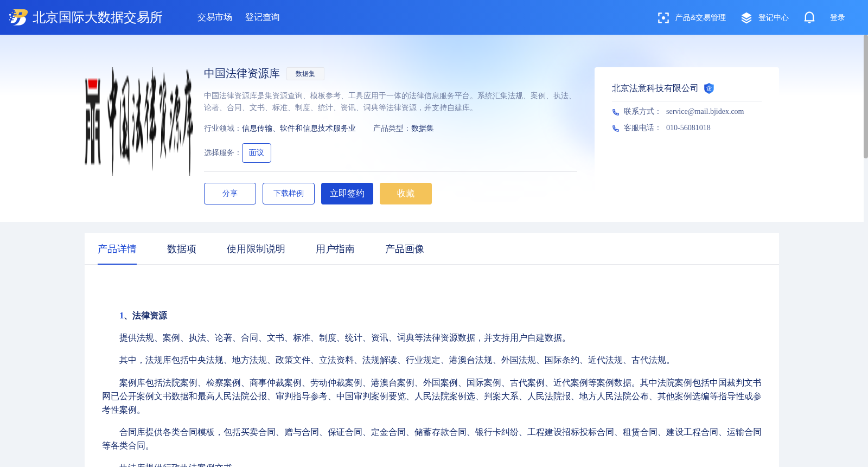
Task: Click the page vertical scrollbar thumb
Action: (866, 97)
